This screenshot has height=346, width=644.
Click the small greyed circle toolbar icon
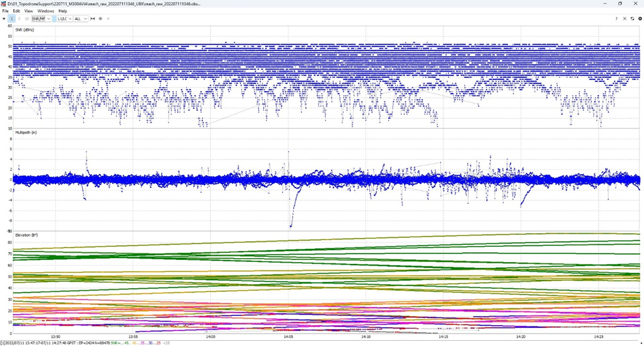(108, 18)
